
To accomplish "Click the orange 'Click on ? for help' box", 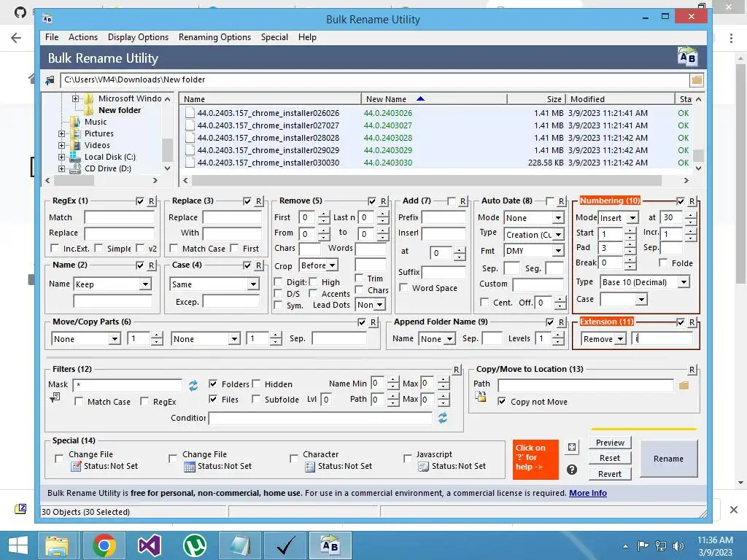I will click(535, 459).
